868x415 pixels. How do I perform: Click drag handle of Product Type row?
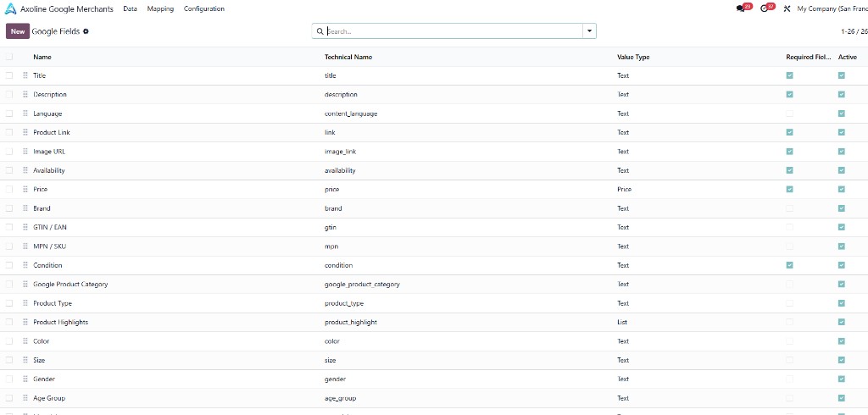25,303
